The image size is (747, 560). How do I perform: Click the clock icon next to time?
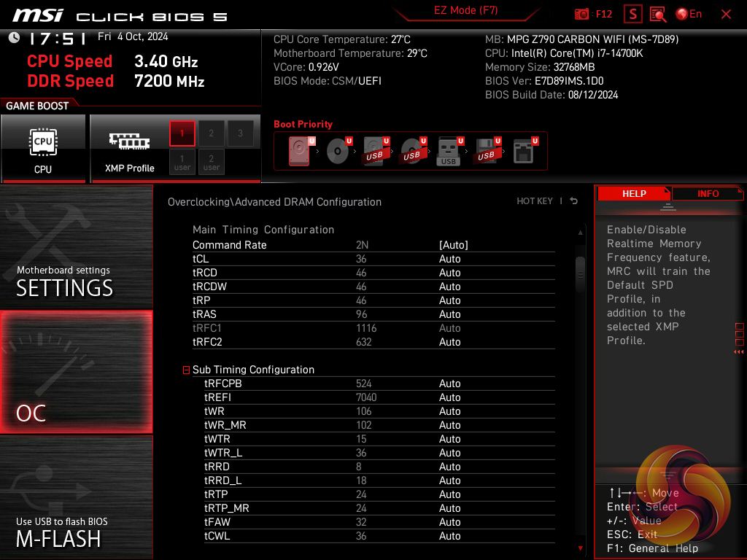pos(15,38)
